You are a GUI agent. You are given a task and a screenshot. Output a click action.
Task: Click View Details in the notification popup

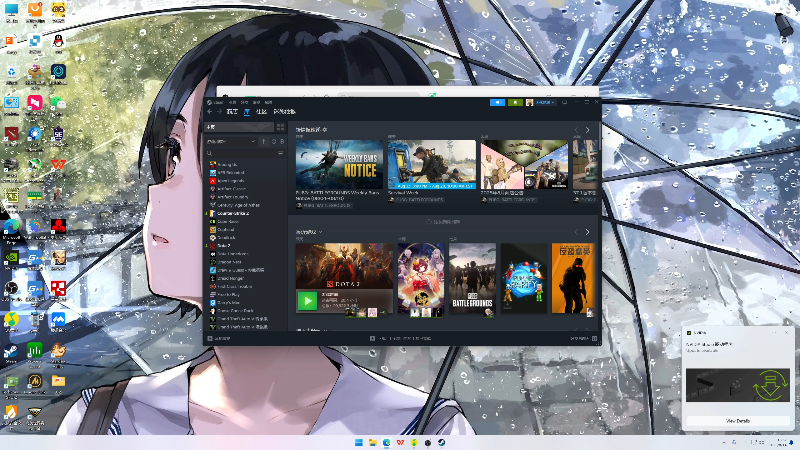737,421
